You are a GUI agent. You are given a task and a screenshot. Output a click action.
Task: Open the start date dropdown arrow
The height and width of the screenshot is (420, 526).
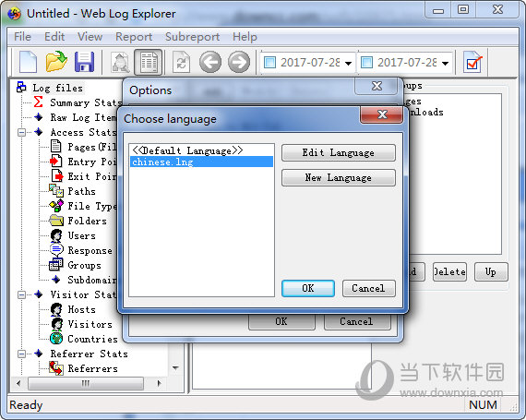pyautogui.click(x=348, y=63)
